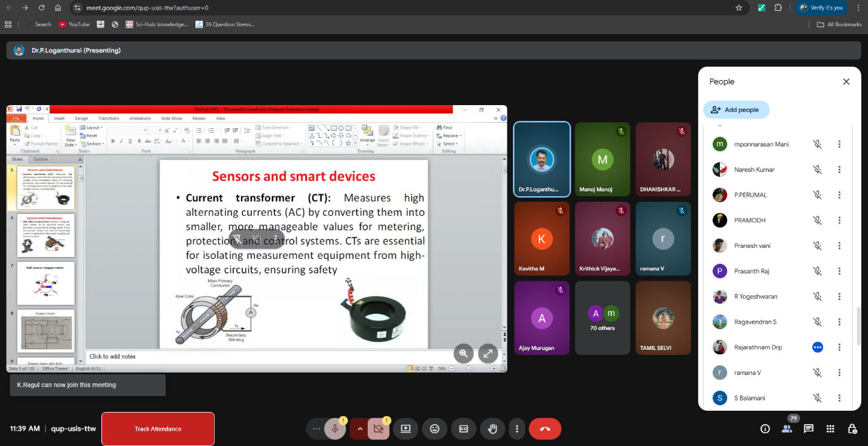Image resolution: width=868 pixels, height=446 pixels.
Task: Open more options for Naresh Kumar
Action: tap(839, 170)
